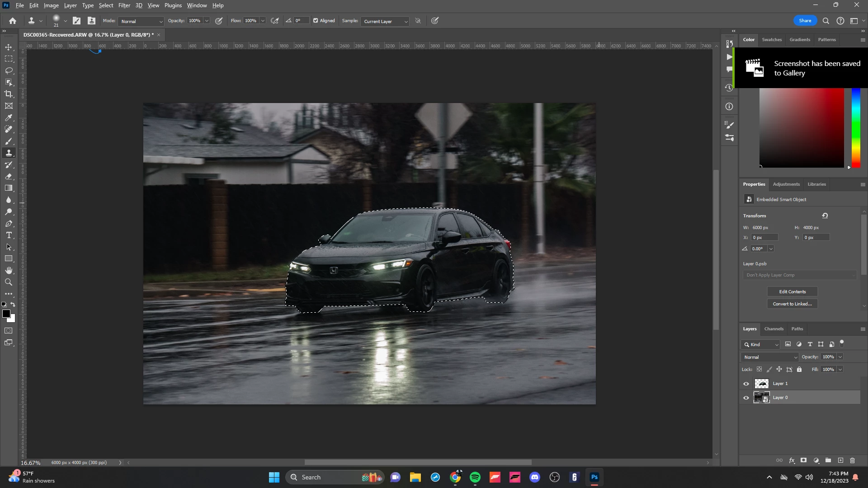
Task: Hide Layer 0 visibility eye
Action: tap(746, 398)
